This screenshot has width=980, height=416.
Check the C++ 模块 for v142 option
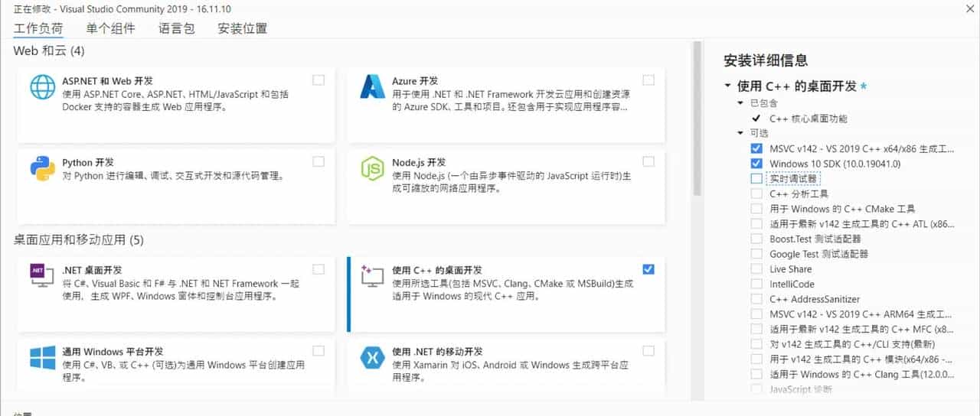click(756, 359)
